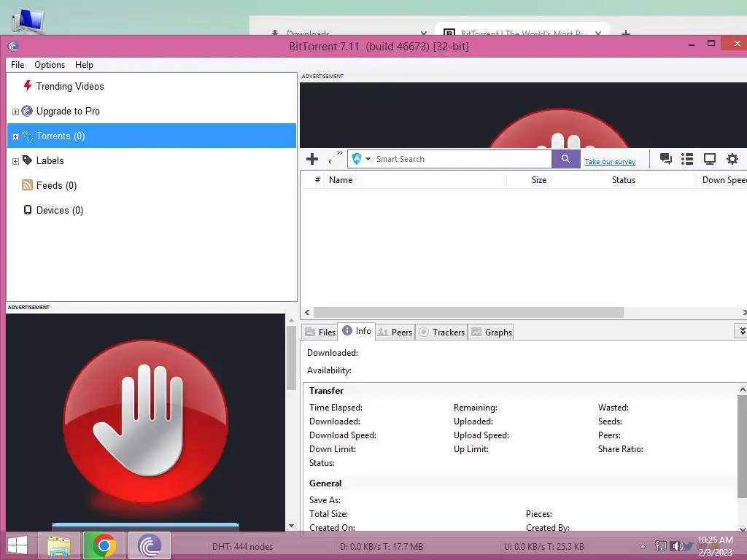Click the volume speaker tray icon
Image resolution: width=747 pixels, height=560 pixels.
[x=676, y=546]
